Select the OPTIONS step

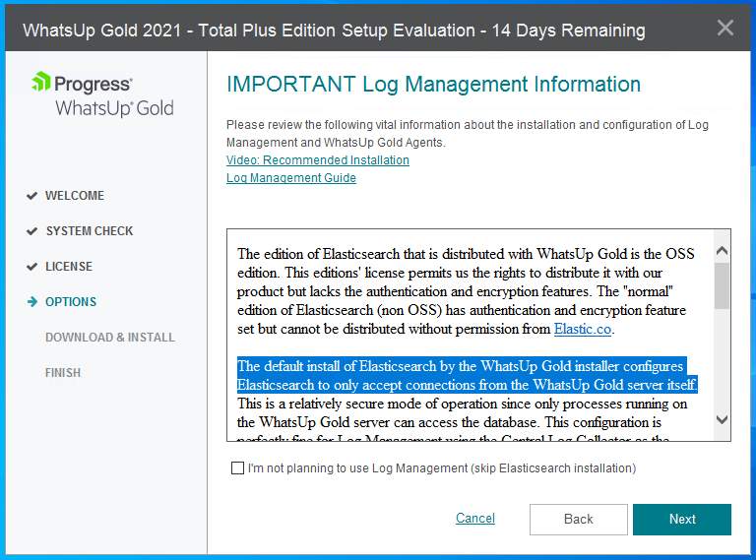coord(71,302)
